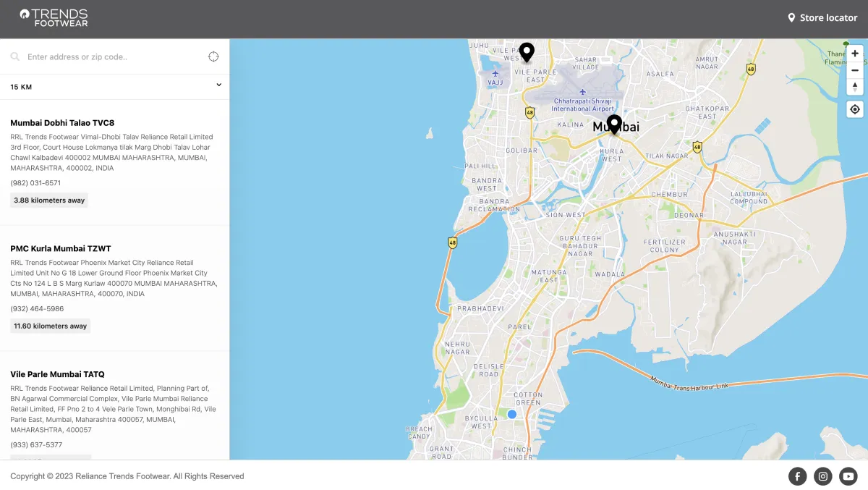Click the Trends Footwear logo
Screen dimensions: 868x490
54,18
